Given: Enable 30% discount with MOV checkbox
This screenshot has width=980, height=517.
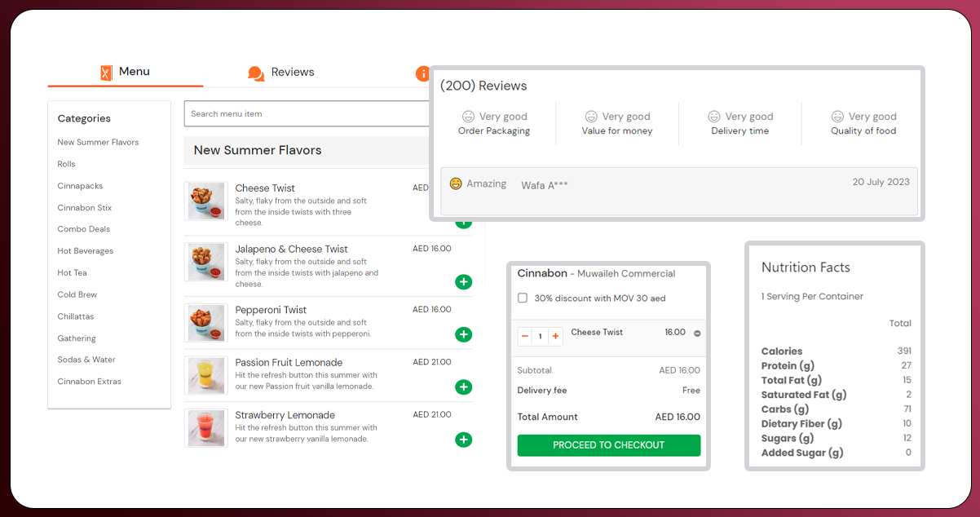Looking at the screenshot, I should point(523,298).
